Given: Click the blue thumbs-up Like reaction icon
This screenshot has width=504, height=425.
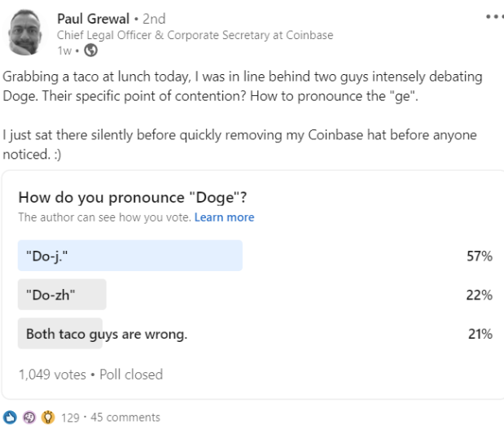Looking at the screenshot, I should tap(9, 418).
